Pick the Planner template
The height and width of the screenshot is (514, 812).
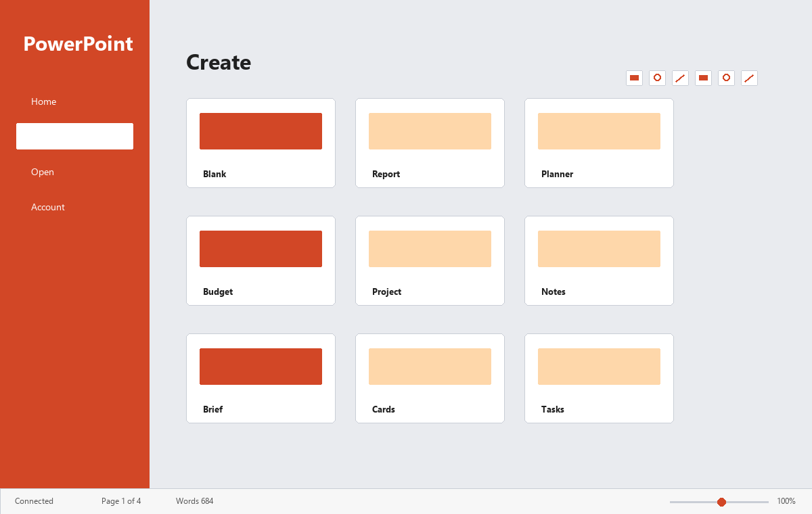[x=599, y=143]
